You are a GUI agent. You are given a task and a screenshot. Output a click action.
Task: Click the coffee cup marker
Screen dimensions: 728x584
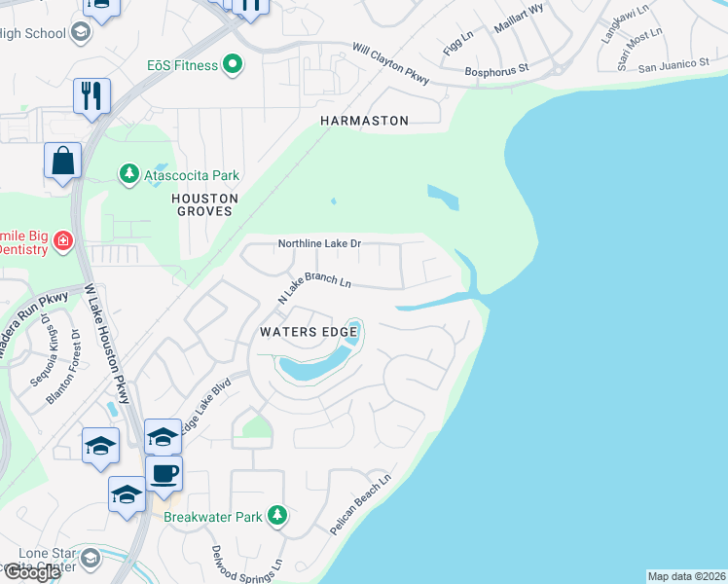(164, 476)
